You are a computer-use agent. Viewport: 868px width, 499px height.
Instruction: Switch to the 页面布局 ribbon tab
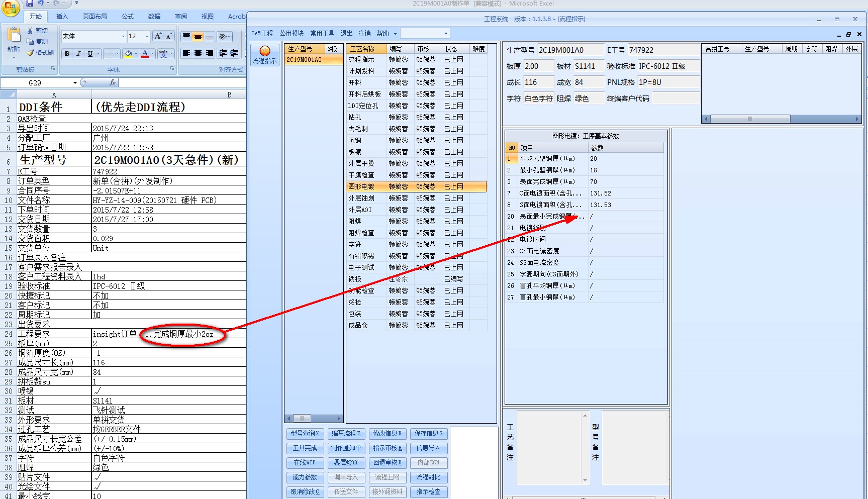(95, 16)
